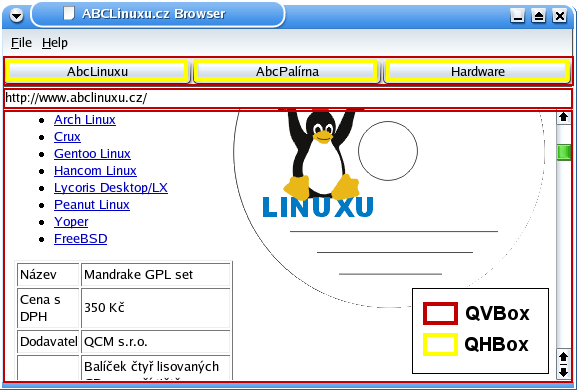Visit the Gentoo Linux link

point(92,153)
